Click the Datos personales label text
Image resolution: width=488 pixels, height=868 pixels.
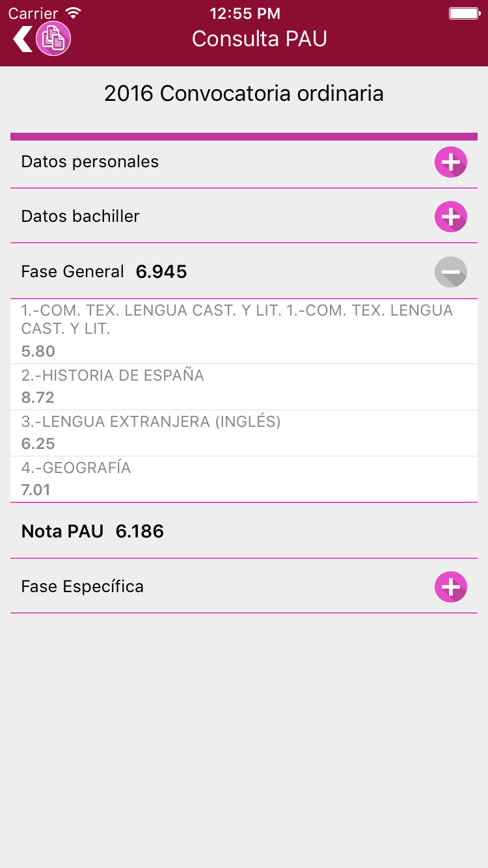tap(90, 161)
